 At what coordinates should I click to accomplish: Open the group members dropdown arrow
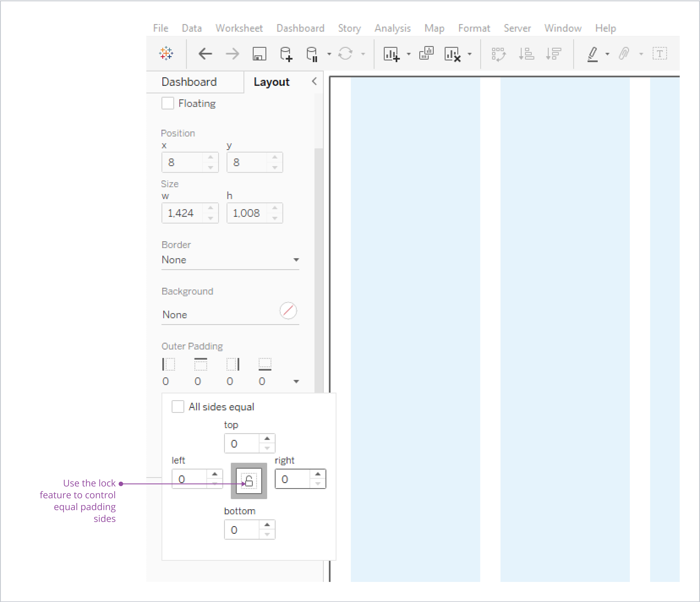[641, 54]
